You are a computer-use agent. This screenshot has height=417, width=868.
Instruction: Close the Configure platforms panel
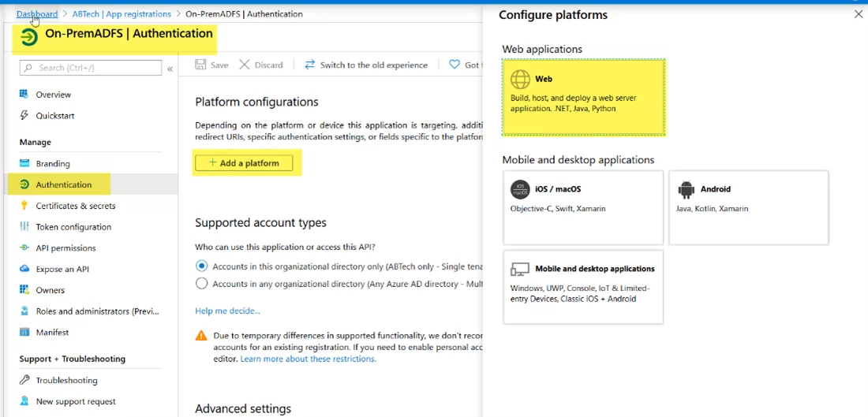tap(858, 15)
